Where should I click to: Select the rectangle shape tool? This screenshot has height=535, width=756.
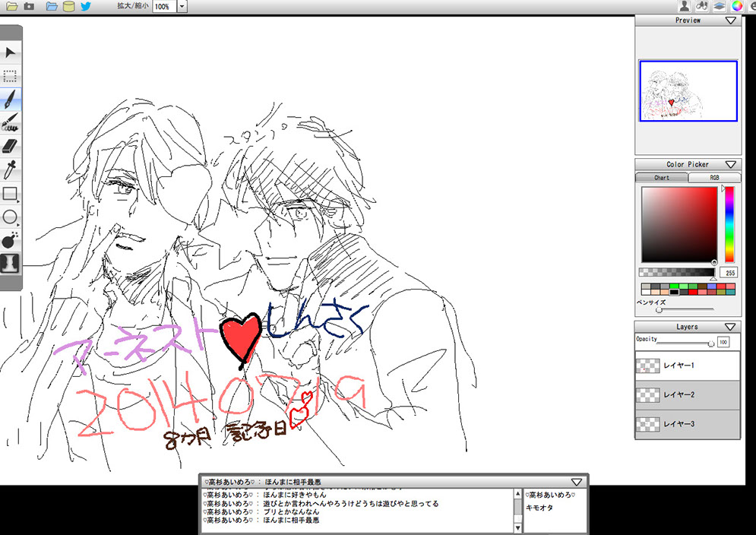(11, 194)
